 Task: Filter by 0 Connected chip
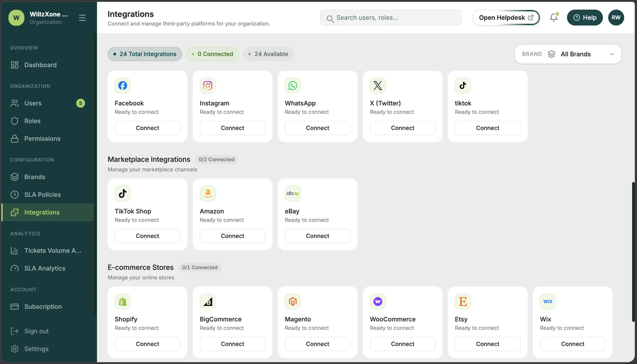[212, 54]
